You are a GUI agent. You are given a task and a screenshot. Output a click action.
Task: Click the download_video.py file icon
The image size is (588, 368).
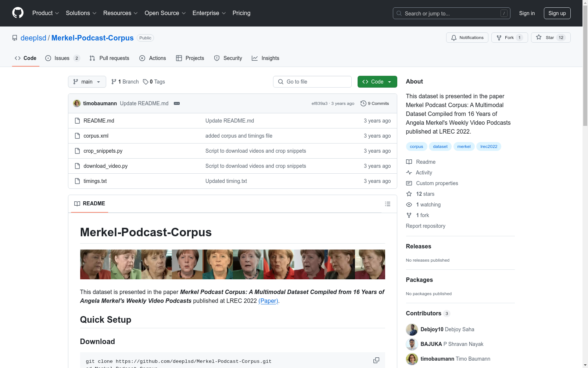[x=77, y=166]
